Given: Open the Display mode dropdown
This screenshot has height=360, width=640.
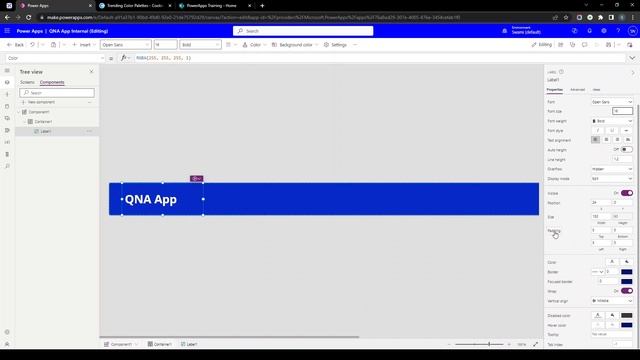Looking at the screenshot, I should click(x=612, y=179).
